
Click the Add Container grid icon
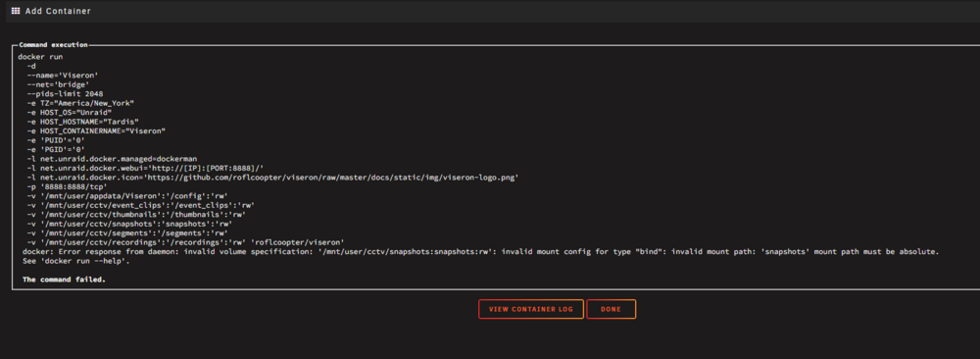(x=16, y=11)
